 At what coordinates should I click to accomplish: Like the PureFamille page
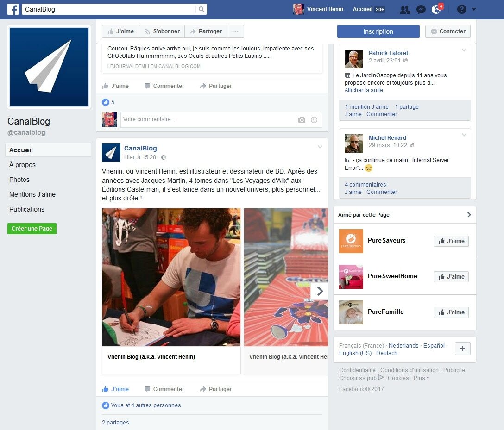click(451, 312)
